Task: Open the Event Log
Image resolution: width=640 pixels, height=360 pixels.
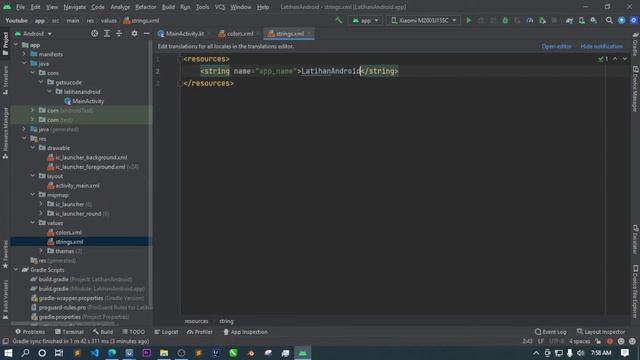Action: (551, 332)
